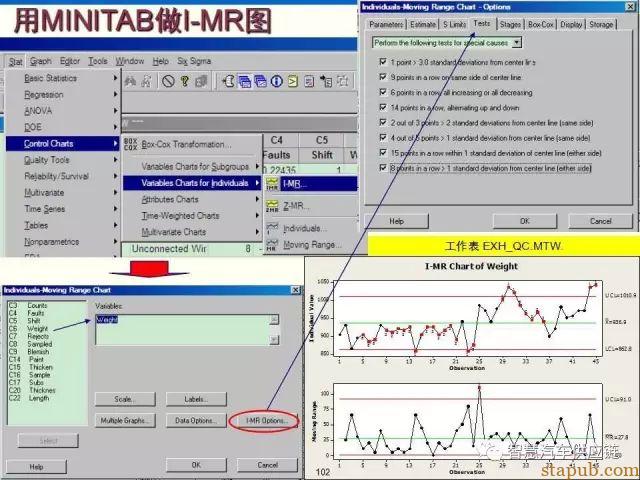Toggle test: 4 out of 5 points
Image resolution: width=640 pixels, height=480 pixels.
click(383, 138)
